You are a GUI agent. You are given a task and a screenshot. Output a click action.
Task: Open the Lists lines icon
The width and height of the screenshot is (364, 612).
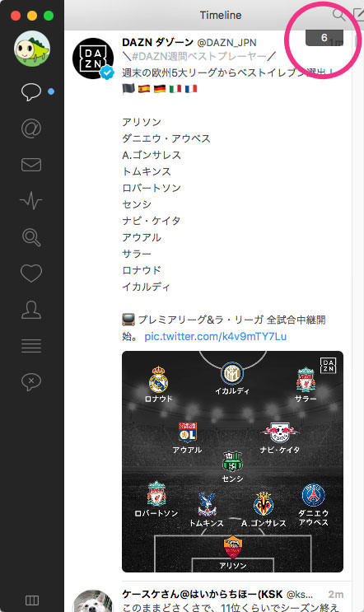[x=31, y=346]
